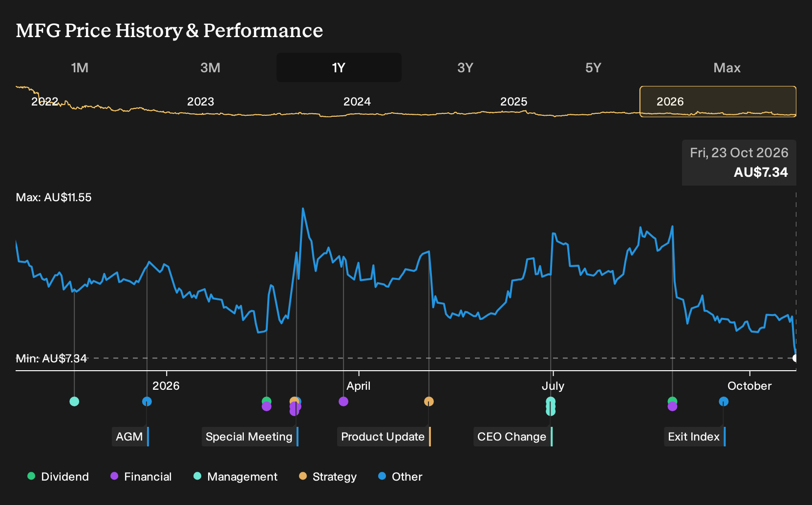
Task: Click the 'April' axis label
Action: (x=359, y=386)
